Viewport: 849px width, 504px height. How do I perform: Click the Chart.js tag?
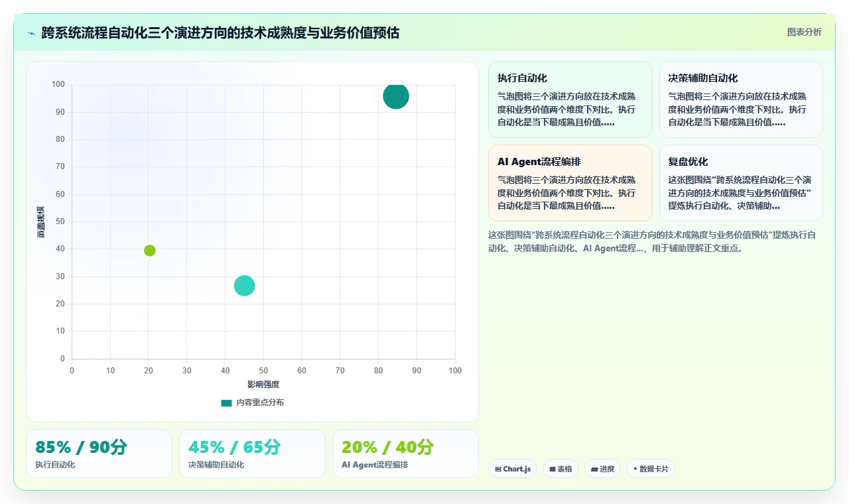coord(513,469)
